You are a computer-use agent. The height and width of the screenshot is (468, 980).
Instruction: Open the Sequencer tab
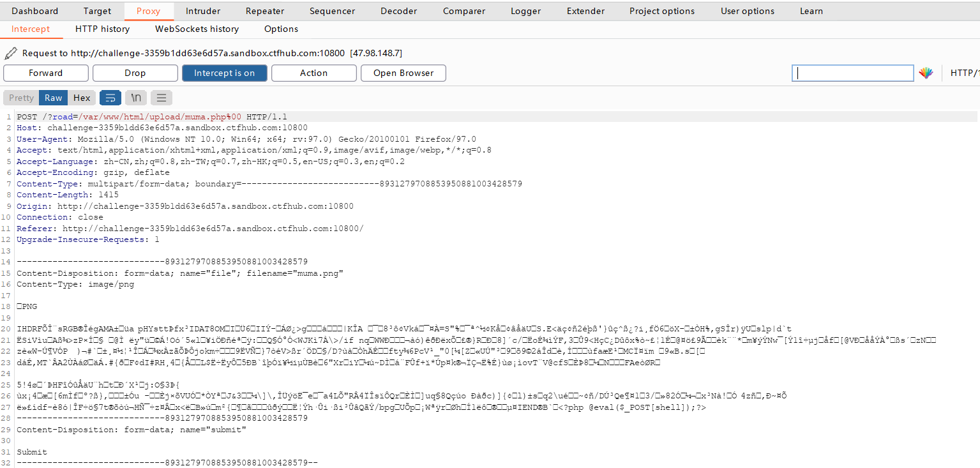[332, 11]
